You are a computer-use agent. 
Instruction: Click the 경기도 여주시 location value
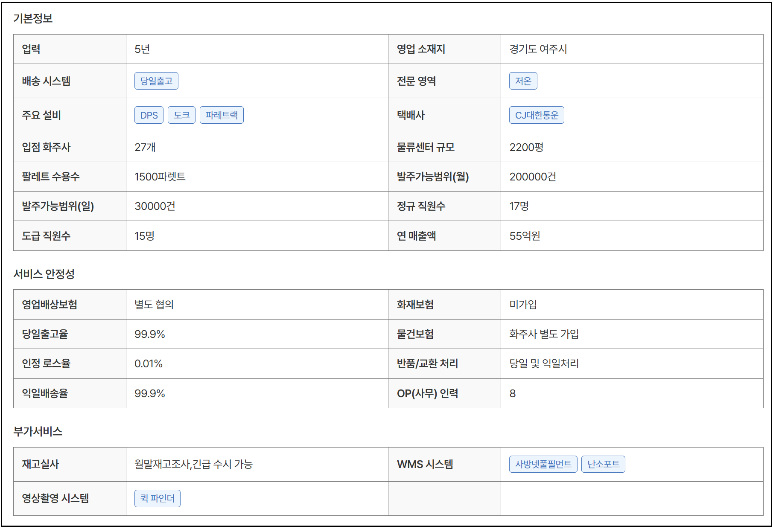(538, 49)
